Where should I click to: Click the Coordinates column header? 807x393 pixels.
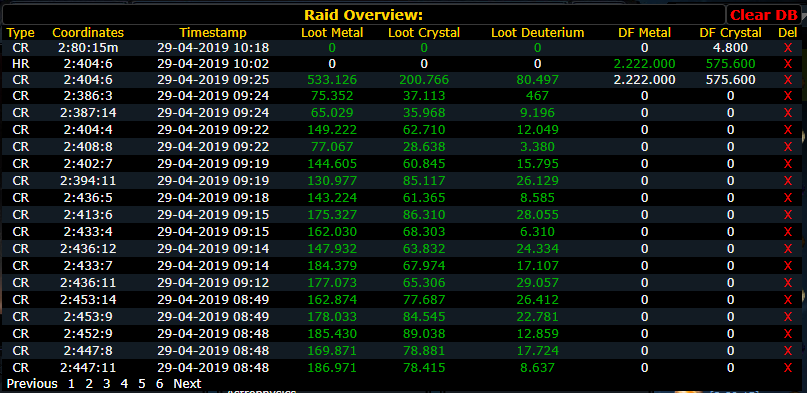tap(88, 33)
